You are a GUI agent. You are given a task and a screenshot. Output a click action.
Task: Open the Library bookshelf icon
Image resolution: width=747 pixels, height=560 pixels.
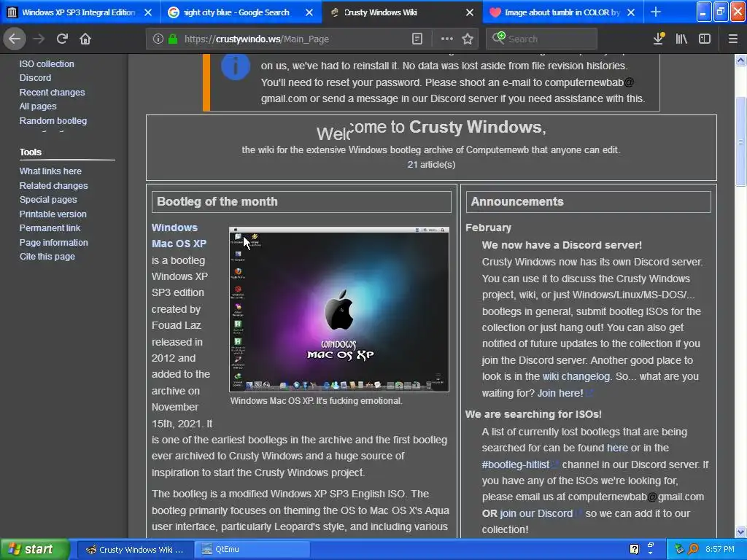pyautogui.click(x=681, y=39)
